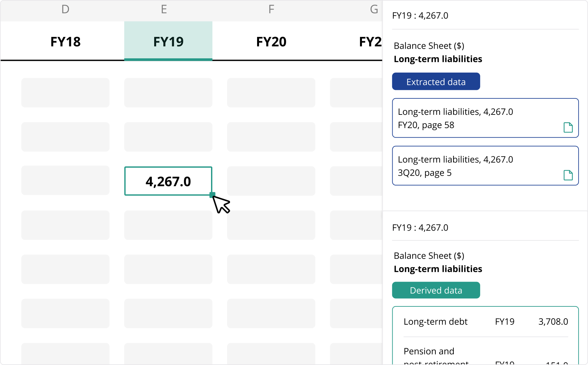Open the Long-term liabilities FY20 page 58 card
Screen dimensions: 588x365
coord(485,118)
